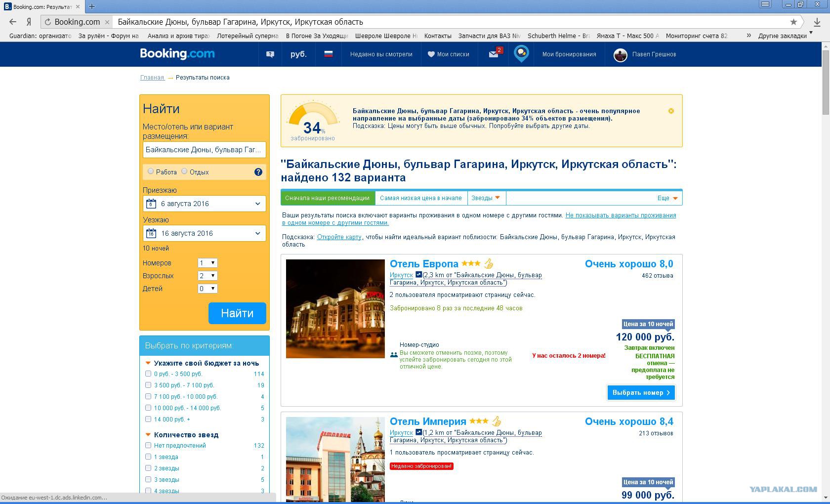
Task: Select the Сначала наши рекомендации sort tab
Action: coord(328,198)
